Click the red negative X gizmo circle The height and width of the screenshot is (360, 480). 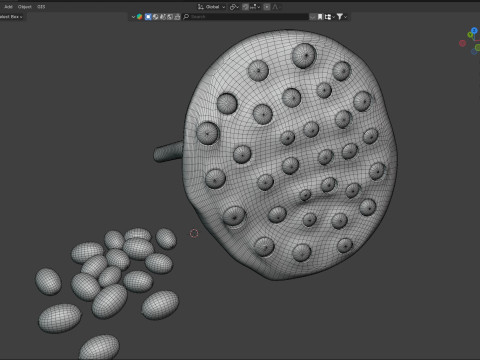[x=462, y=43]
